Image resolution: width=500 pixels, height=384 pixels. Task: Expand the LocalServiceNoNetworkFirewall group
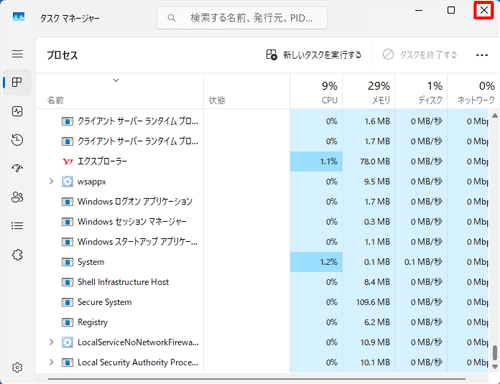tap(51, 342)
